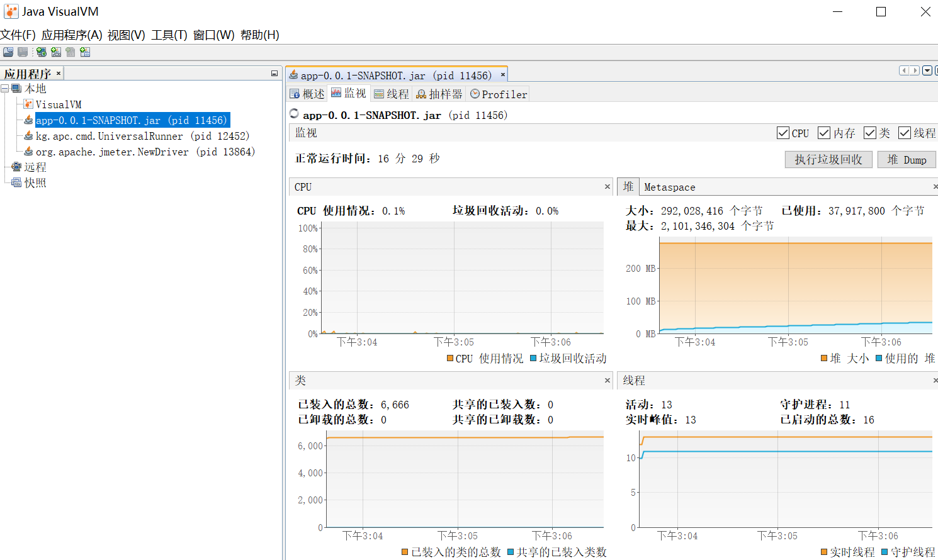Click the Java cup icon on the document tab
The image size is (938, 560).
coord(293,75)
